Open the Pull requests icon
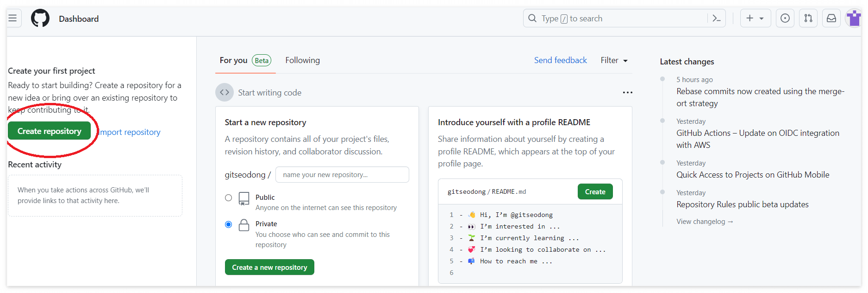The height and width of the screenshot is (293, 868). [x=808, y=19]
